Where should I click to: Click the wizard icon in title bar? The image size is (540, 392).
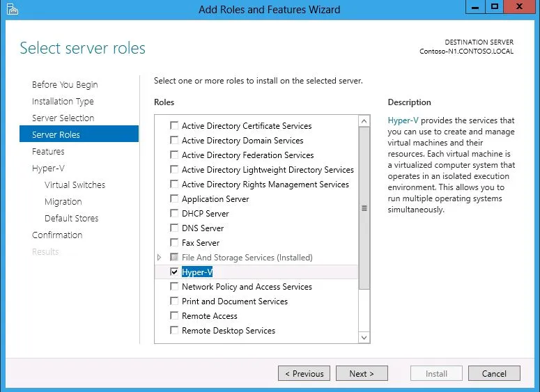pyautogui.click(x=12, y=9)
